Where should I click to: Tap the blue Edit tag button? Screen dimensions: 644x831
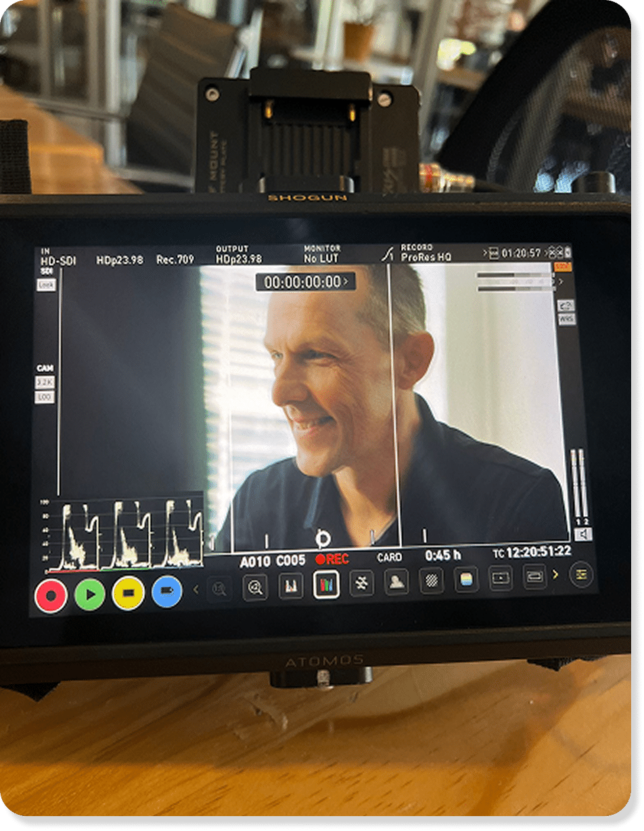pyautogui.click(x=167, y=591)
